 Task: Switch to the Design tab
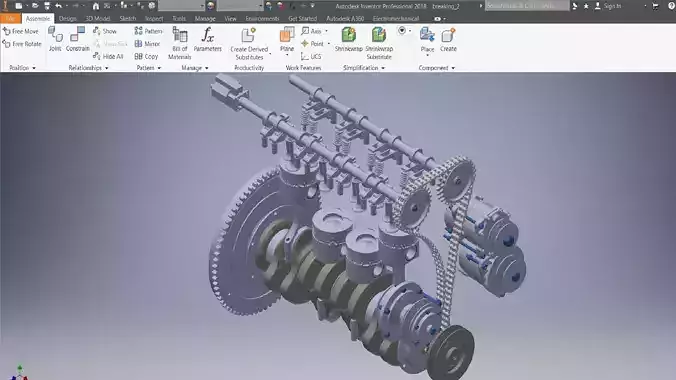tap(67, 19)
